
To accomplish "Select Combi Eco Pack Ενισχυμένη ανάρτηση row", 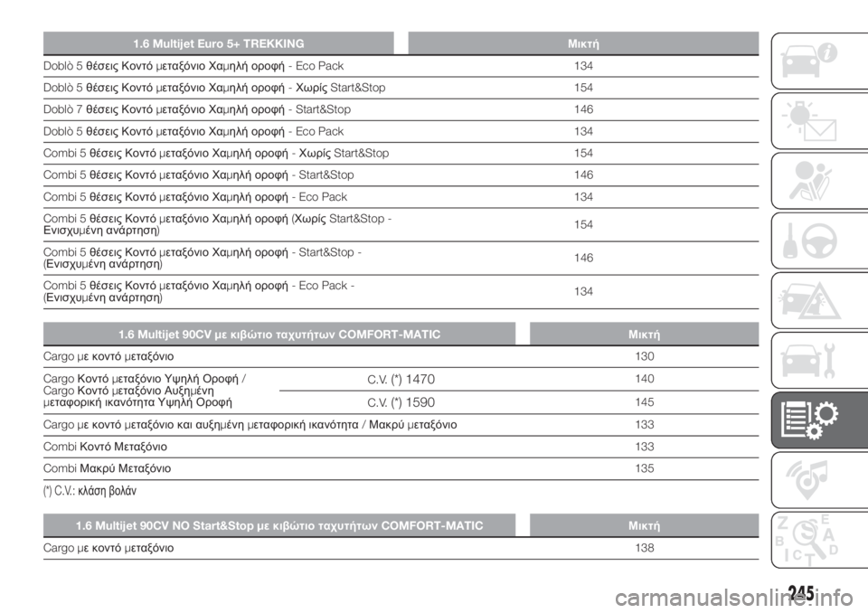I will coord(401,291).
